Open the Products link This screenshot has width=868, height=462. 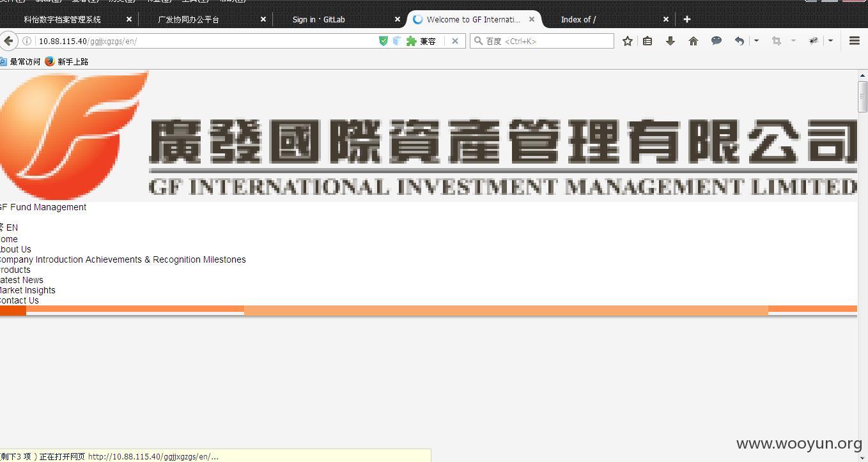coord(15,270)
